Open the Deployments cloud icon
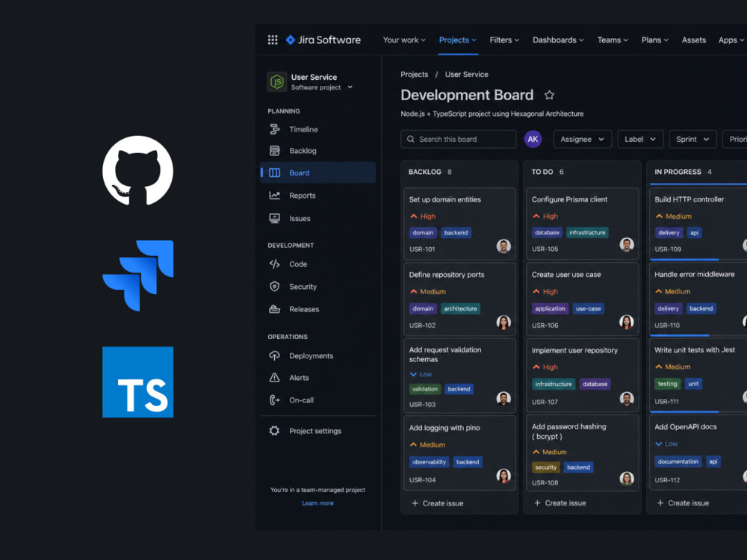This screenshot has height=560, width=747. tap(274, 355)
